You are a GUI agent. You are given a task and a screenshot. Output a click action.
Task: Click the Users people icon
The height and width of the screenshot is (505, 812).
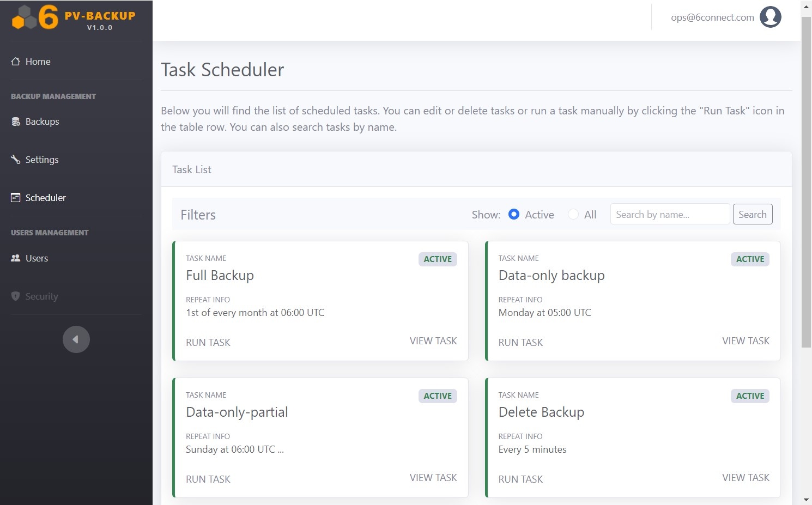(x=16, y=258)
